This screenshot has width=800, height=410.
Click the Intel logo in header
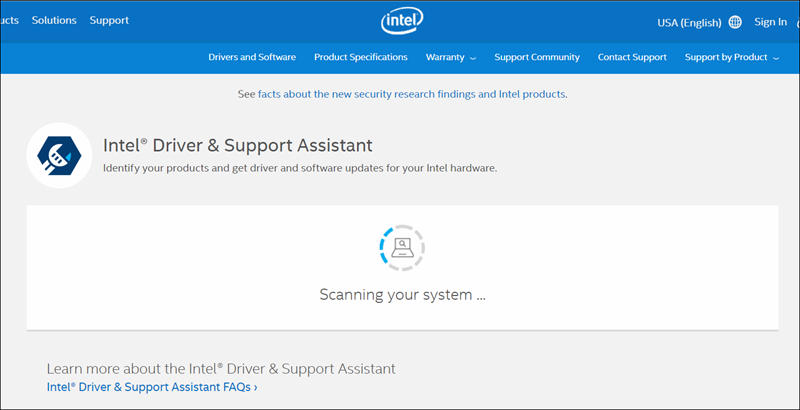(402, 21)
